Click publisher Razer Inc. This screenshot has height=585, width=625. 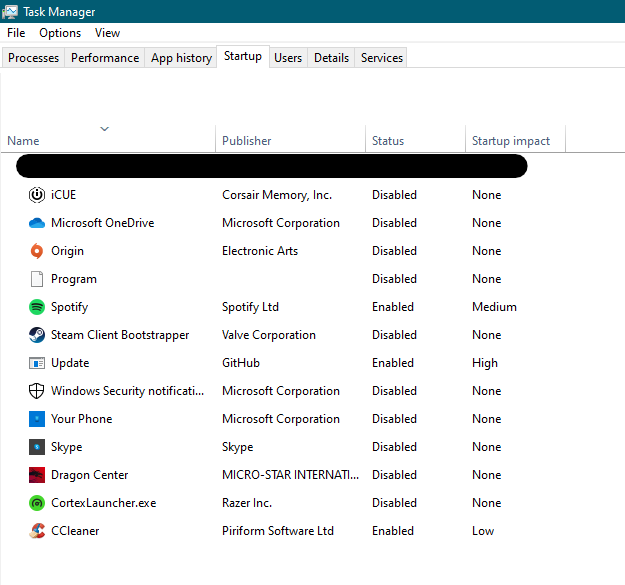(247, 503)
